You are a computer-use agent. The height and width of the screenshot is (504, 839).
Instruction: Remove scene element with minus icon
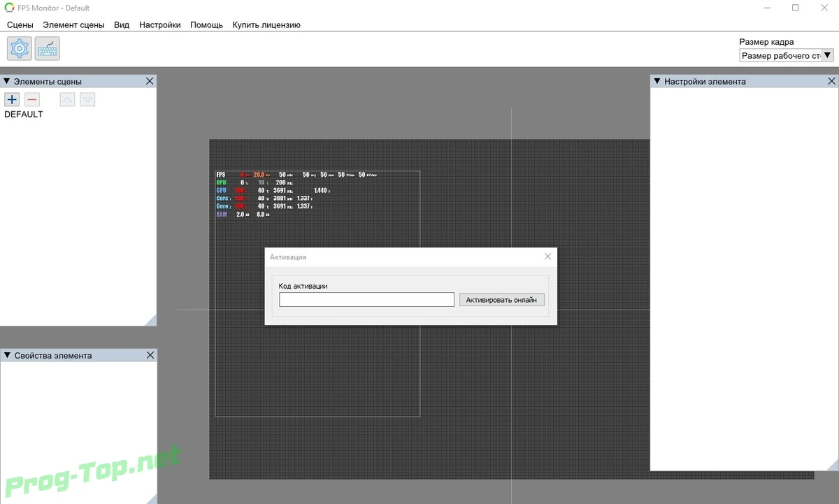31,99
